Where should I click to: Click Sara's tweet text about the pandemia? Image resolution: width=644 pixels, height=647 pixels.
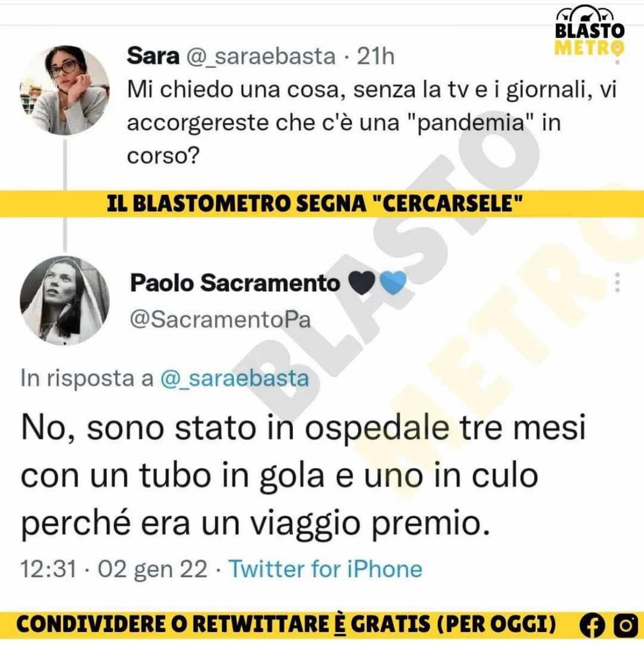point(372,123)
